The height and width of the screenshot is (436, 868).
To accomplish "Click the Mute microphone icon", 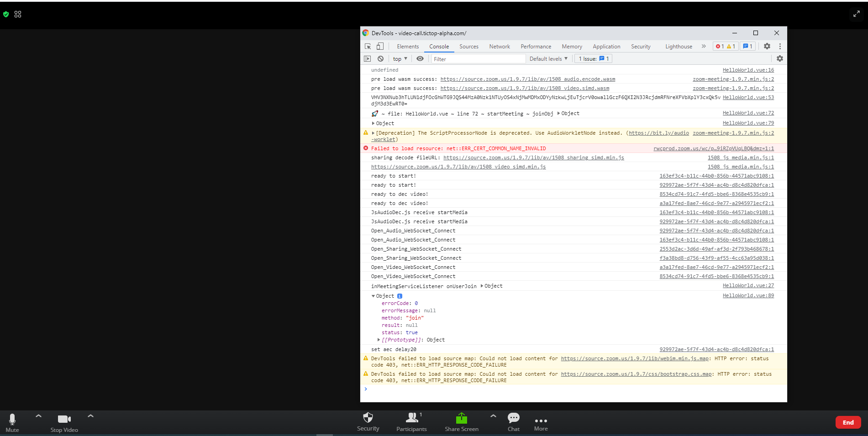I will tap(12, 419).
